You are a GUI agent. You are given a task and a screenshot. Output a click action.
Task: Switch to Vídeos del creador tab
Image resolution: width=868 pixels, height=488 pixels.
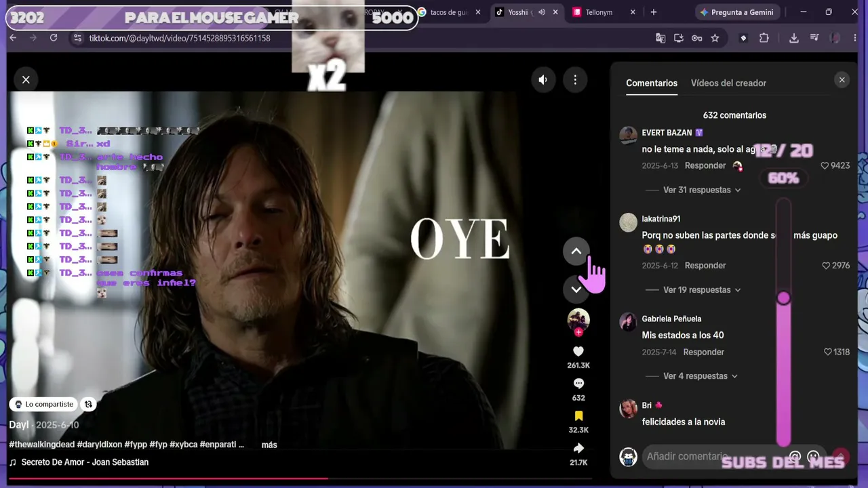728,83
